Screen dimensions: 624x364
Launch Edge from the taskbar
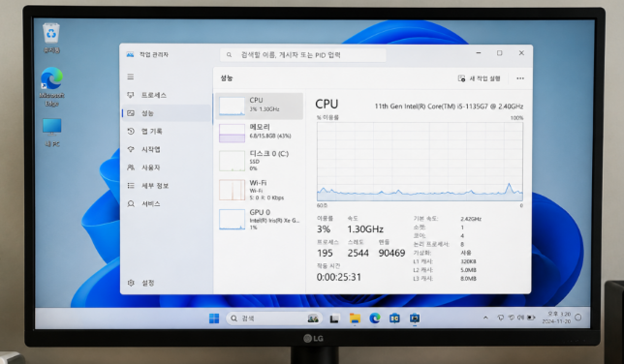click(x=374, y=318)
